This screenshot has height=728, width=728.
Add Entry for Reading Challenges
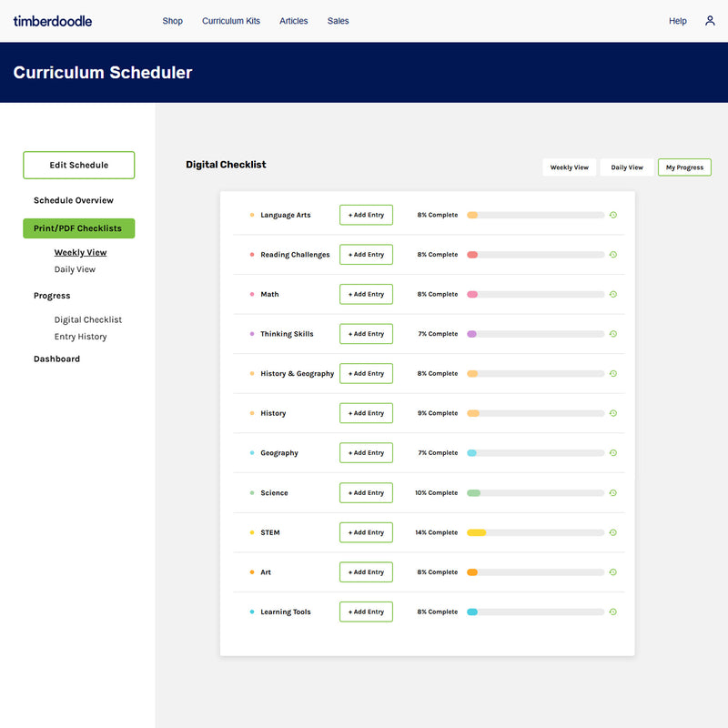[366, 255]
